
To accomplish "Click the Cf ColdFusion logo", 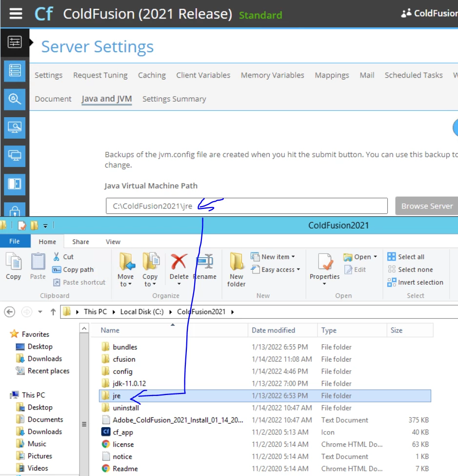I will [44, 14].
